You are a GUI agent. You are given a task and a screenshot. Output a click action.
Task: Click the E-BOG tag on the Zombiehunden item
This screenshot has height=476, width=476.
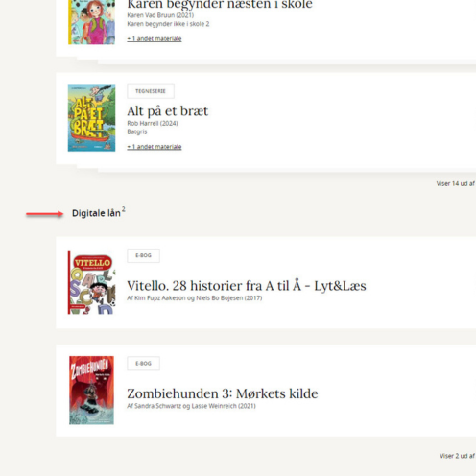(143, 364)
